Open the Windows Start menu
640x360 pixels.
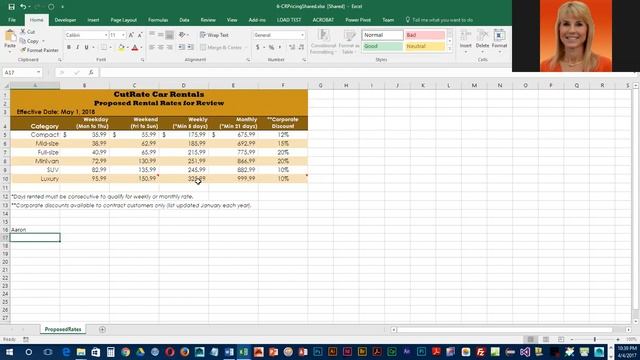(9, 352)
